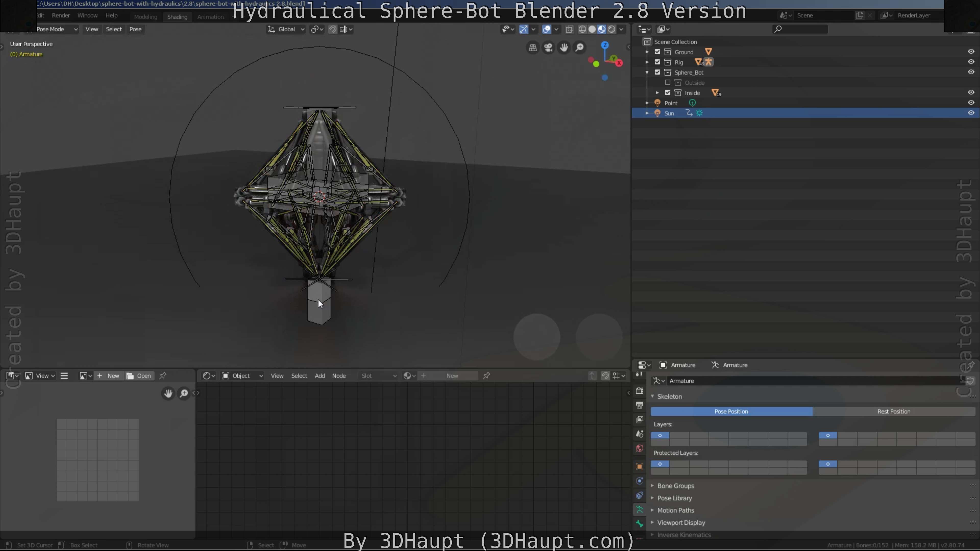980x551 pixels.
Task: Uncheck the Ground collection checkbox
Action: point(657,52)
